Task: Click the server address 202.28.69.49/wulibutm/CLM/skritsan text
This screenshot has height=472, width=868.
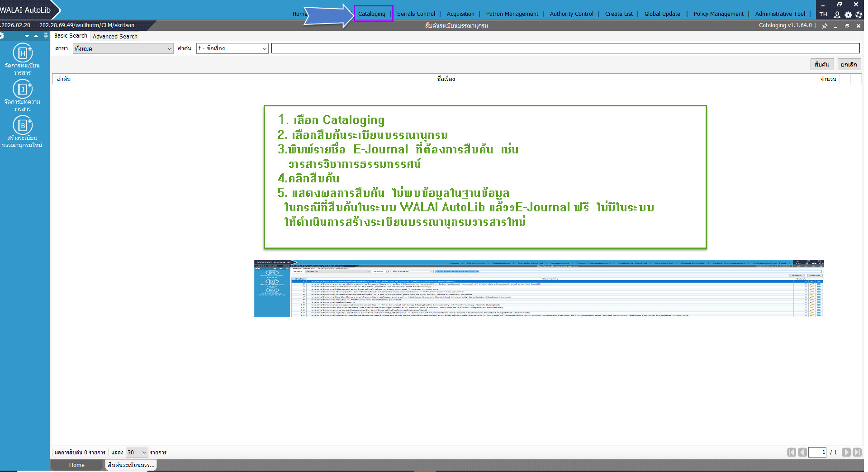Action: pyautogui.click(x=87, y=25)
